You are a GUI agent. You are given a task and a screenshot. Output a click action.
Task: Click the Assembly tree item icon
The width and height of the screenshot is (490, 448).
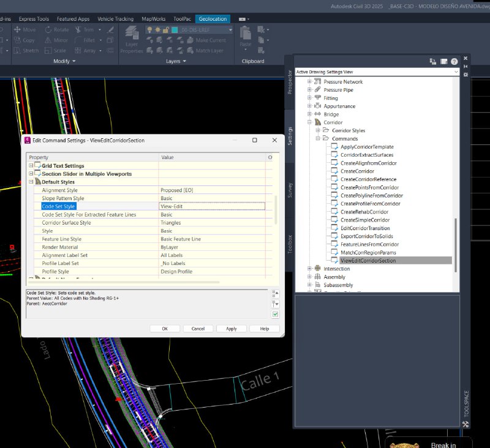pyautogui.click(x=317, y=277)
